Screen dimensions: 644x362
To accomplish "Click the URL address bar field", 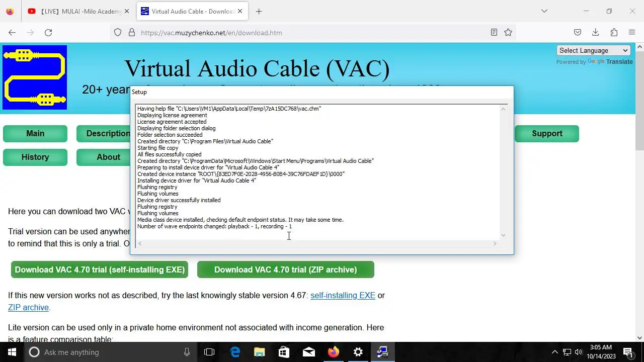I will point(312,33).
